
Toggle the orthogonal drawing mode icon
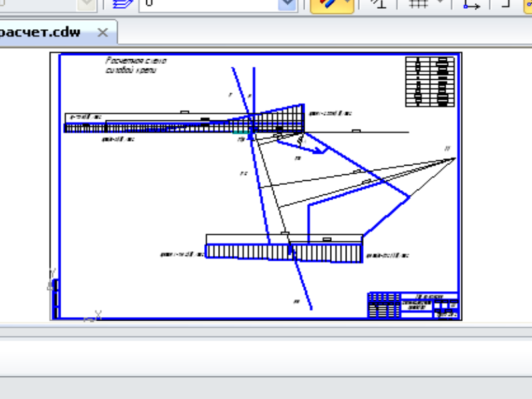(505, 4)
